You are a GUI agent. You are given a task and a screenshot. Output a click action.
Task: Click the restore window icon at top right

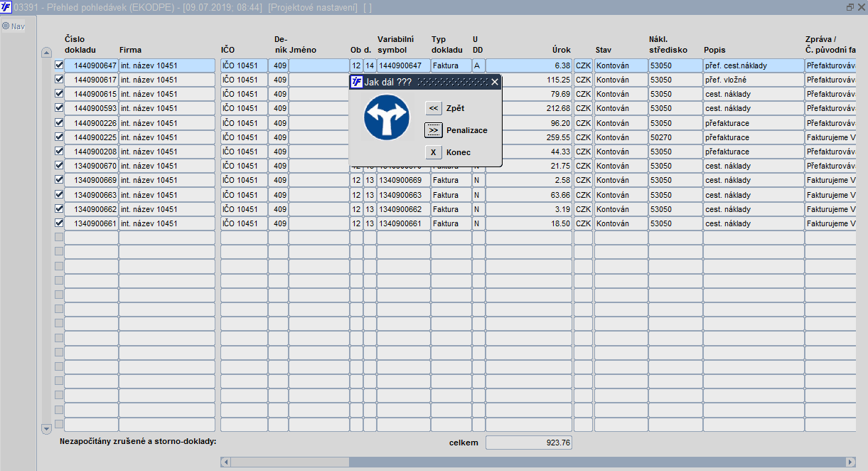pyautogui.click(x=850, y=7)
